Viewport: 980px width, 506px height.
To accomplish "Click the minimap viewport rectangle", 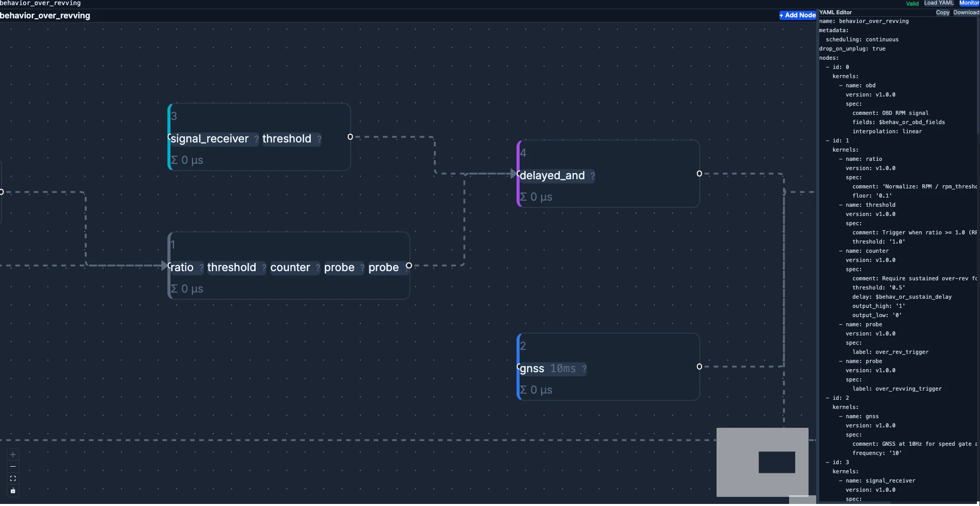I will point(777,462).
